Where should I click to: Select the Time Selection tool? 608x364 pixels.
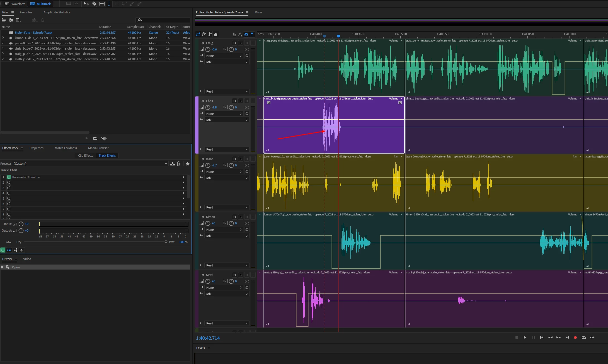(x=109, y=4)
